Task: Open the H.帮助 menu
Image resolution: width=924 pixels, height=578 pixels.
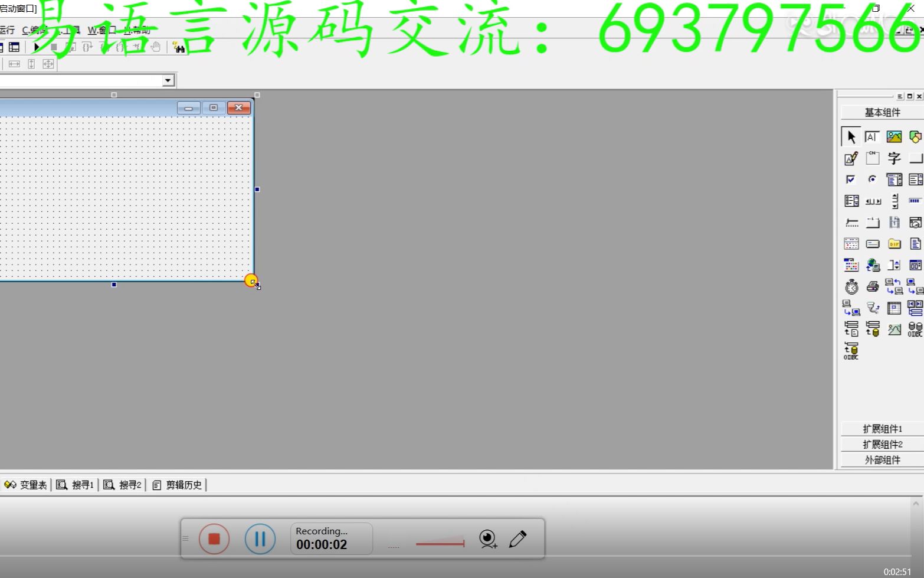Action: (137, 30)
